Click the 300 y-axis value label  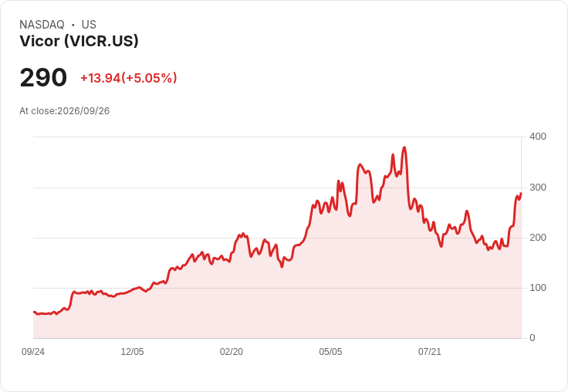point(538,188)
